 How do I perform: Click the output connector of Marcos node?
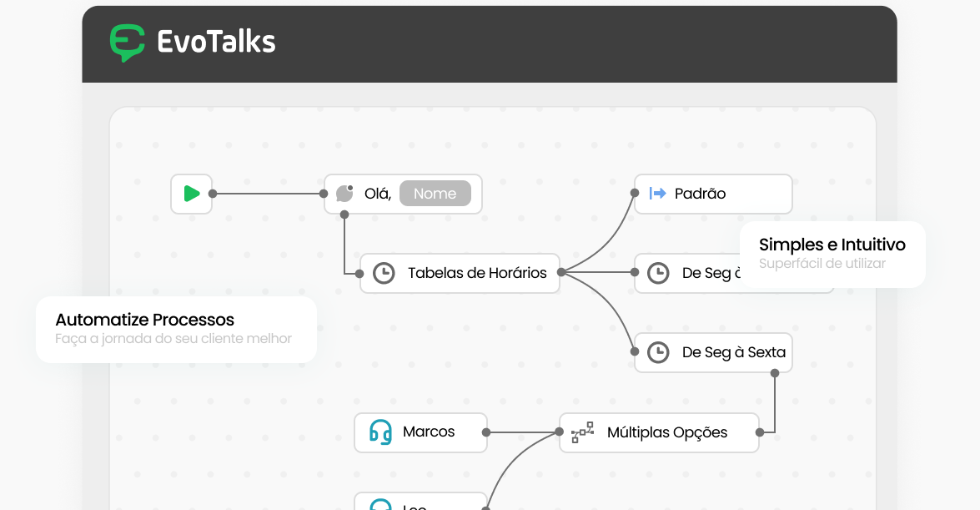[x=486, y=432]
